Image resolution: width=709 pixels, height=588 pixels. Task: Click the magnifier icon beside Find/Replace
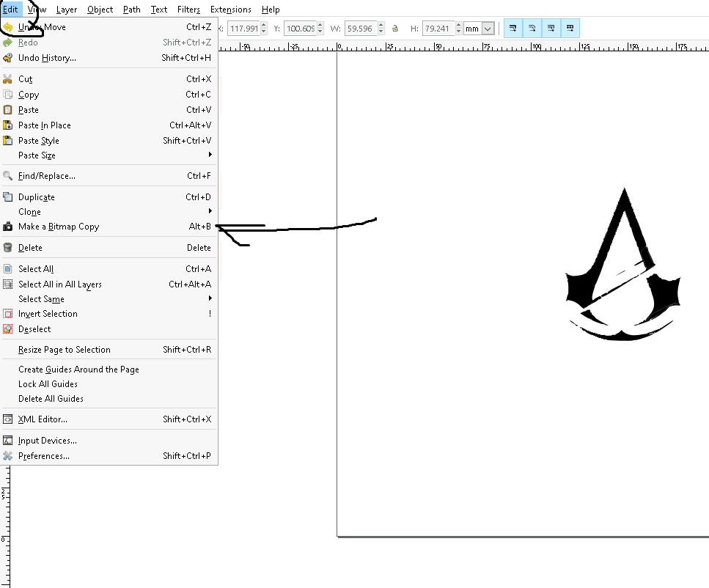(x=8, y=176)
